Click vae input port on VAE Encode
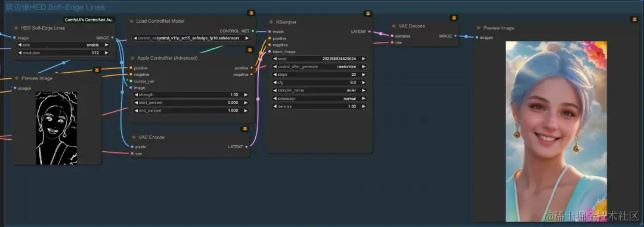Viewport: 644px width, 227px height. point(131,154)
